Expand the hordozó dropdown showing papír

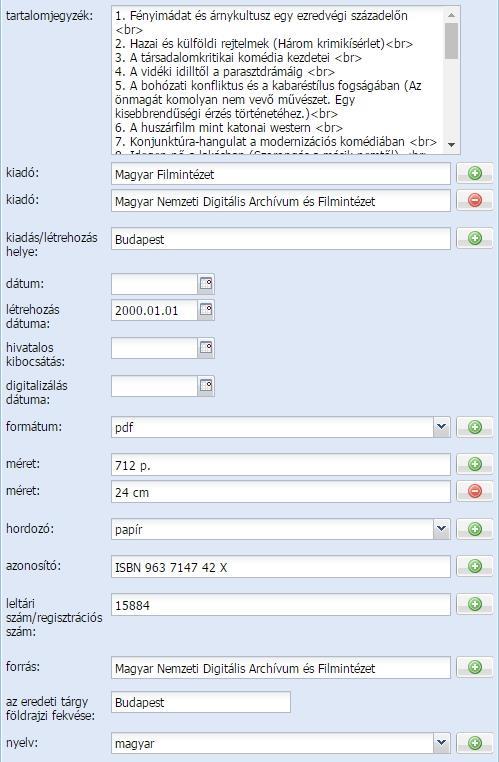(441, 529)
